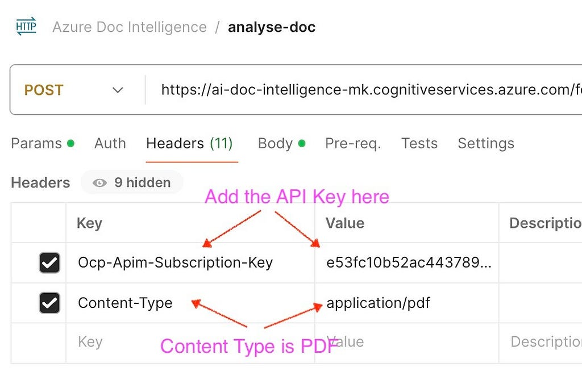The width and height of the screenshot is (582, 392).
Task: Click the HTTP request type icon
Action: 26,26
